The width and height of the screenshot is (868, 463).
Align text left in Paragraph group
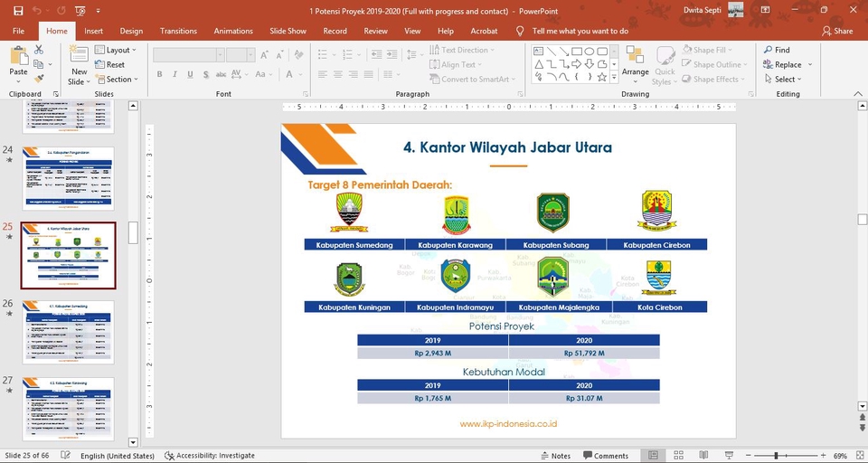(323, 74)
